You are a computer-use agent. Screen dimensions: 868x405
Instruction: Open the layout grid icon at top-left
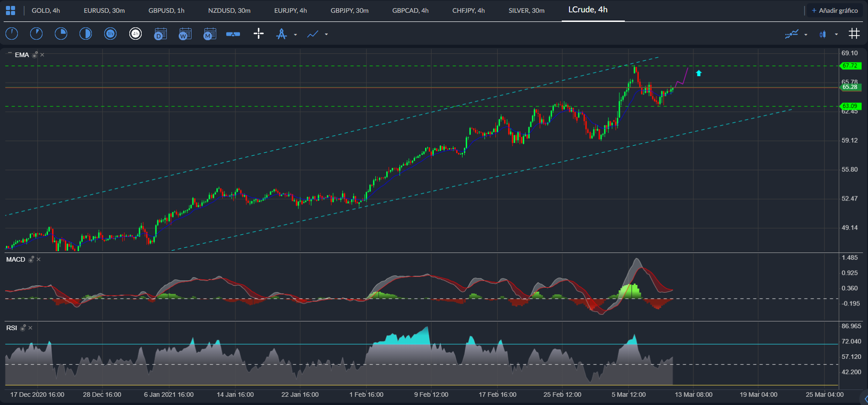[11, 11]
